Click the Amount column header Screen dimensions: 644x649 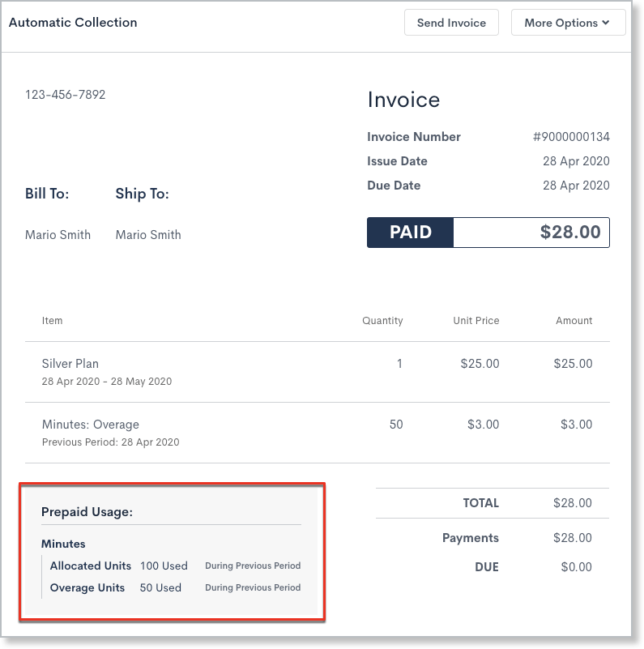(x=574, y=321)
